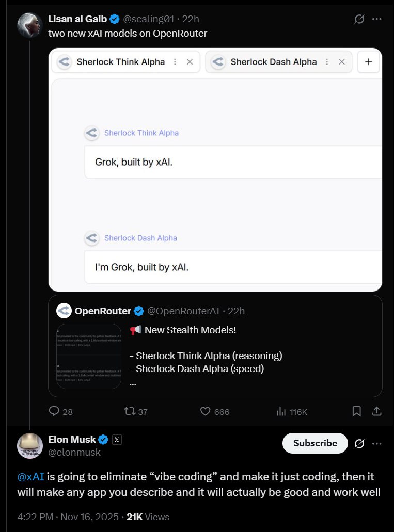Click the Grok icon beside Subscribe button
The height and width of the screenshot is (532, 394).
(359, 443)
